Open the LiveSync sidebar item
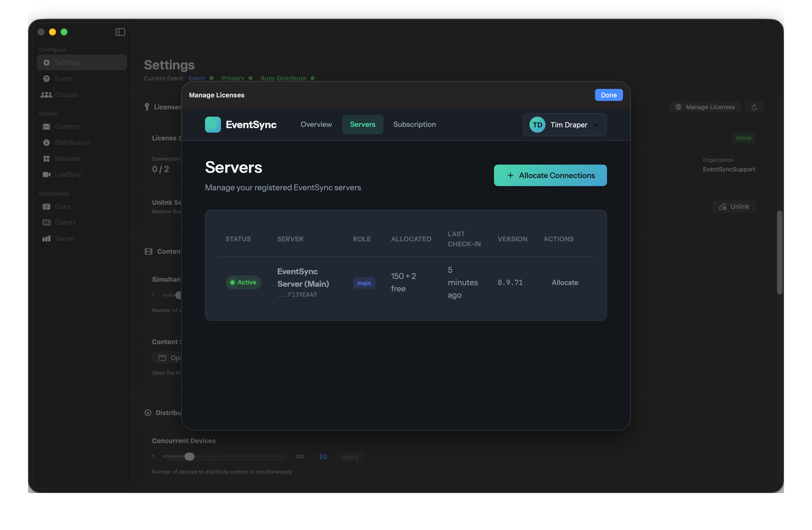The image size is (812, 530). coord(82,175)
